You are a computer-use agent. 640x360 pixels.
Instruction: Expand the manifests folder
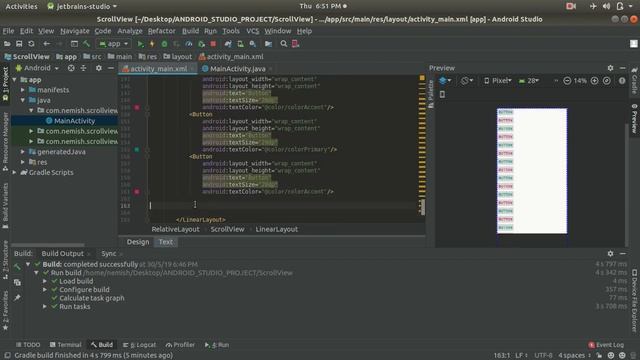tap(23, 90)
